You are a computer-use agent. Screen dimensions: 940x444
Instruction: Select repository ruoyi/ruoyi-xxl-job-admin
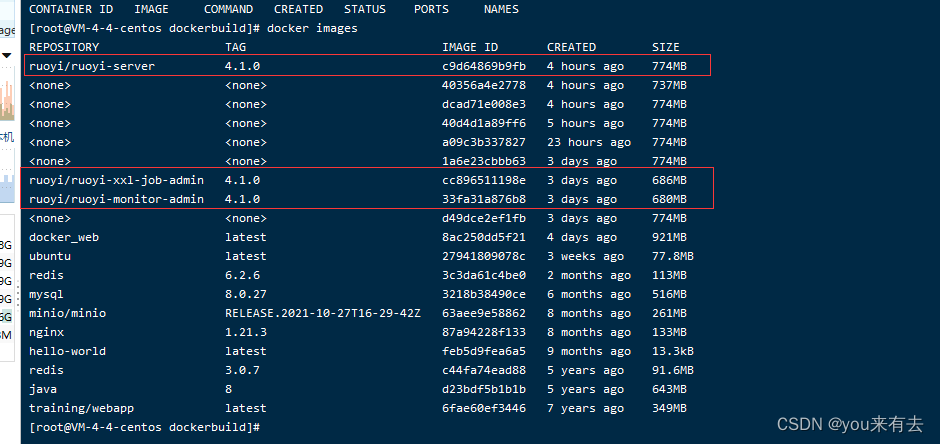[x=116, y=180]
